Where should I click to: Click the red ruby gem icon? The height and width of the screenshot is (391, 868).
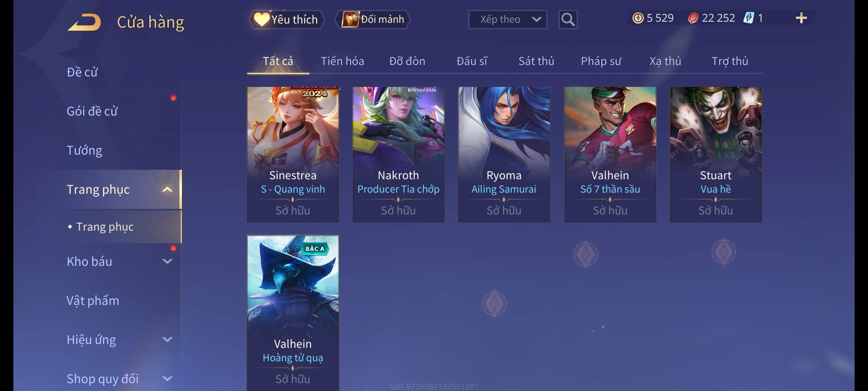pos(693,18)
